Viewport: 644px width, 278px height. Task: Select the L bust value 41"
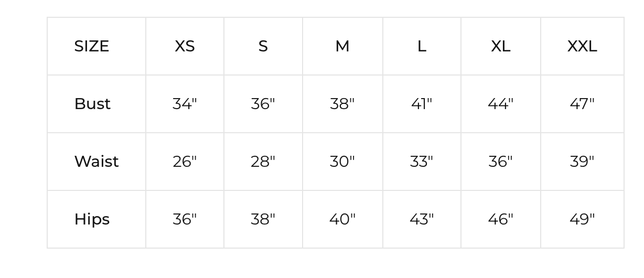tap(422, 104)
